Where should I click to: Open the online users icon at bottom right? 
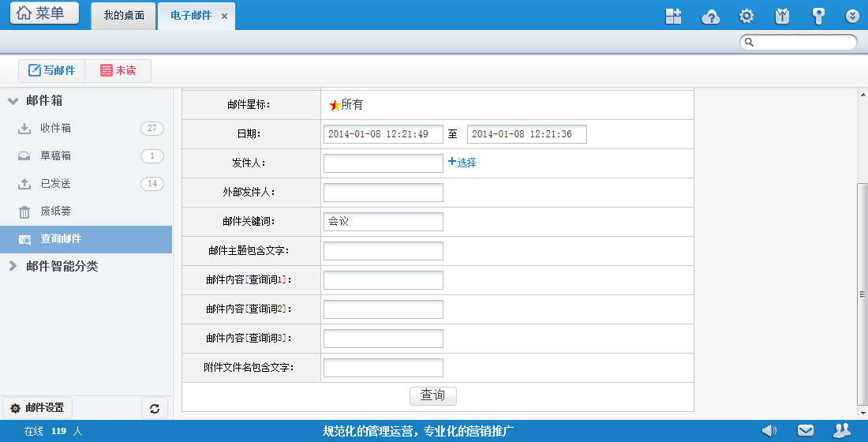pyautogui.click(x=842, y=430)
